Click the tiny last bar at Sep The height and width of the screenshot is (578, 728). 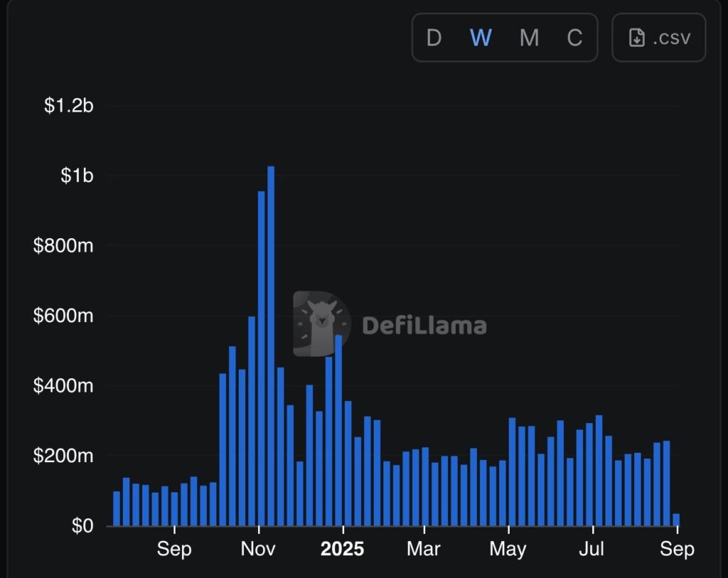pos(676,520)
